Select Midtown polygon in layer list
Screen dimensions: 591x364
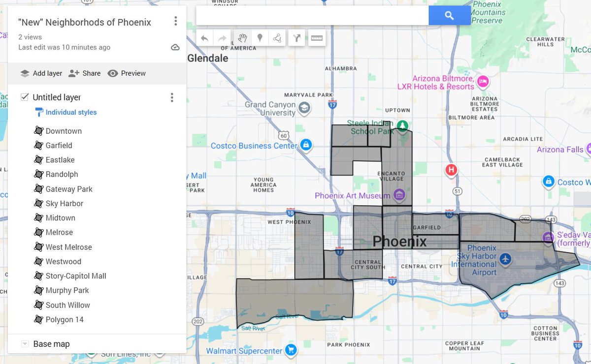click(60, 218)
